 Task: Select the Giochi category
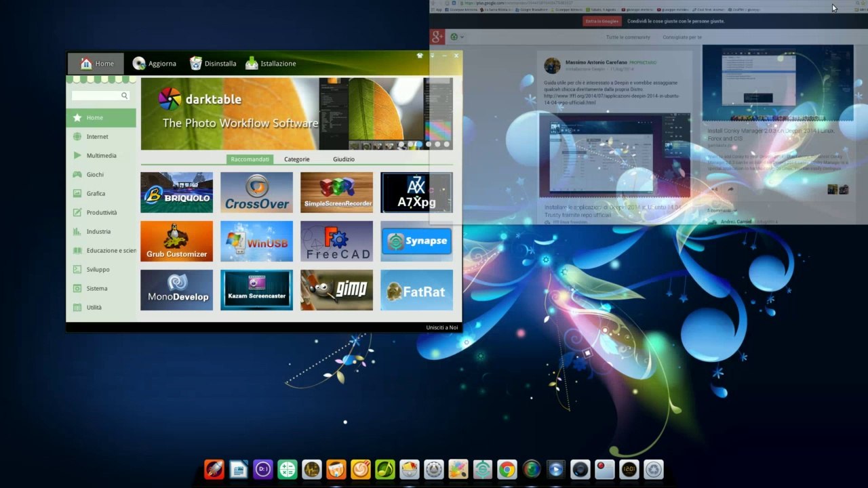coord(101,175)
